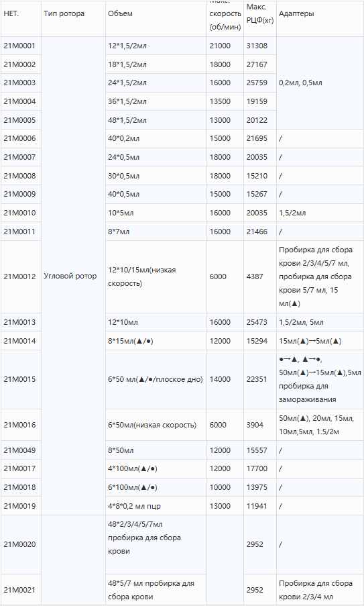Click the 4*8*0,2 мл пцр cell
Viewport: 364px width, 606px height.
[134, 506]
